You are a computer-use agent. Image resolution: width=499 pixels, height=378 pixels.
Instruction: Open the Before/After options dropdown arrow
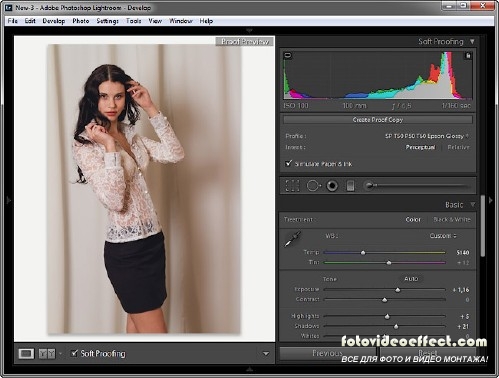point(60,354)
